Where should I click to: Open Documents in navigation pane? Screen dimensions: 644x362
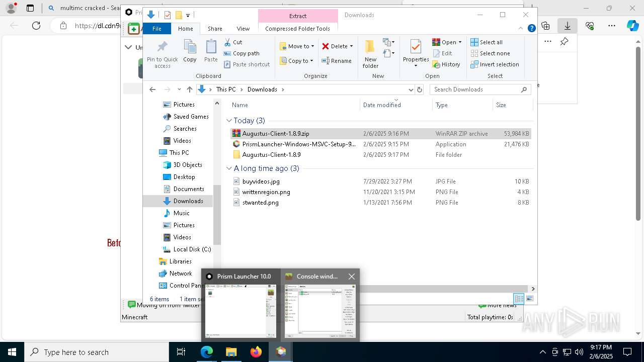[x=188, y=189]
